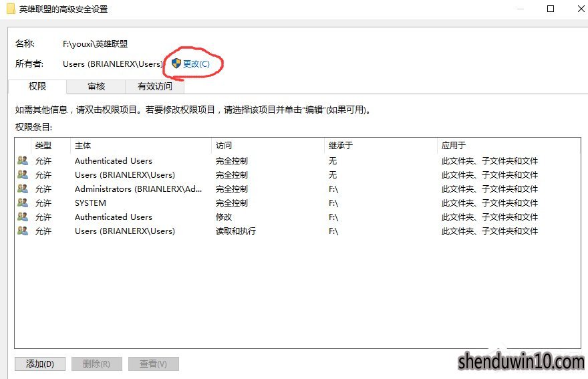Click the 读取和执行 access cell
This screenshot has height=379, width=588.
(x=236, y=231)
